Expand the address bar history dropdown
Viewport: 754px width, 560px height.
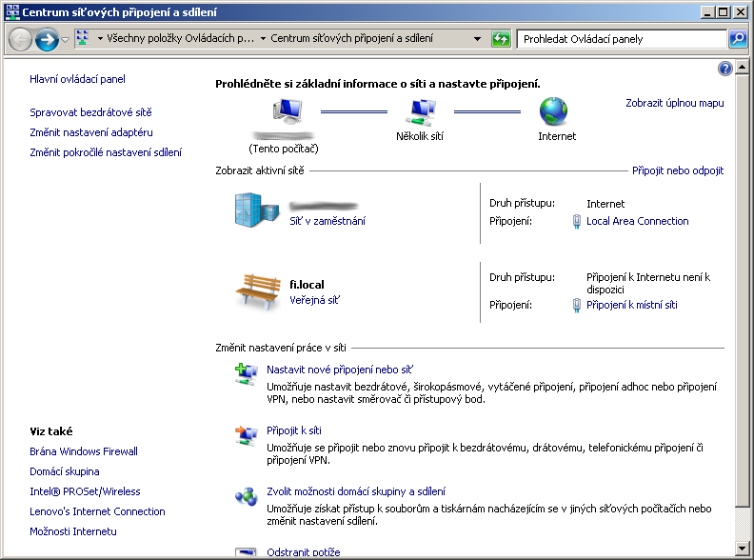tap(478, 39)
